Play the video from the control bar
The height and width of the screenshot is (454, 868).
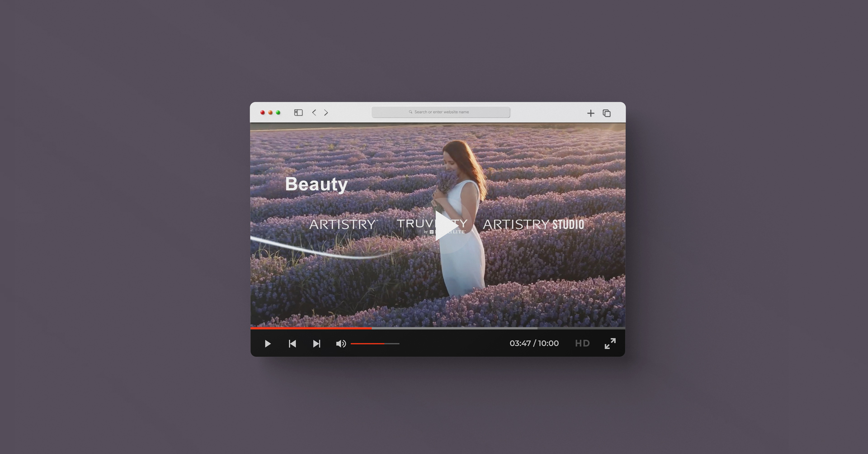click(x=268, y=344)
